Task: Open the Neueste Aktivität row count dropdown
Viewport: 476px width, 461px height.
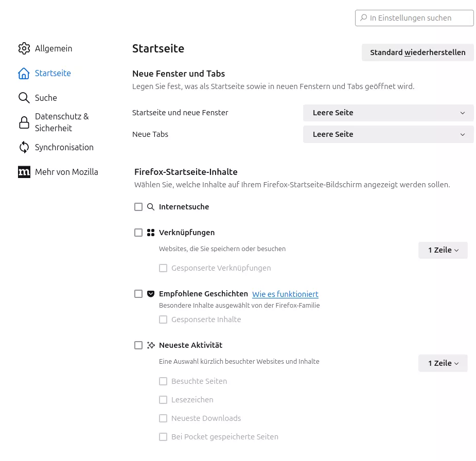Action: point(443,363)
